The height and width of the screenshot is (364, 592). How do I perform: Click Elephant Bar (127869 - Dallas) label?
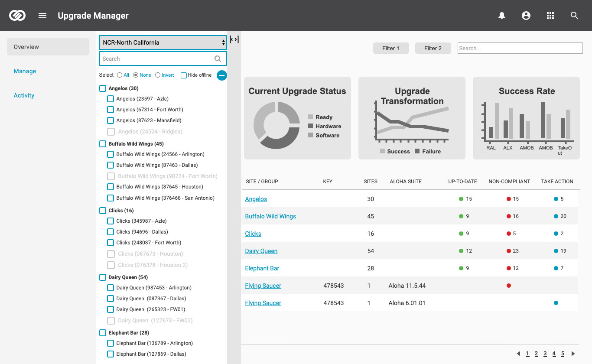coord(151,354)
